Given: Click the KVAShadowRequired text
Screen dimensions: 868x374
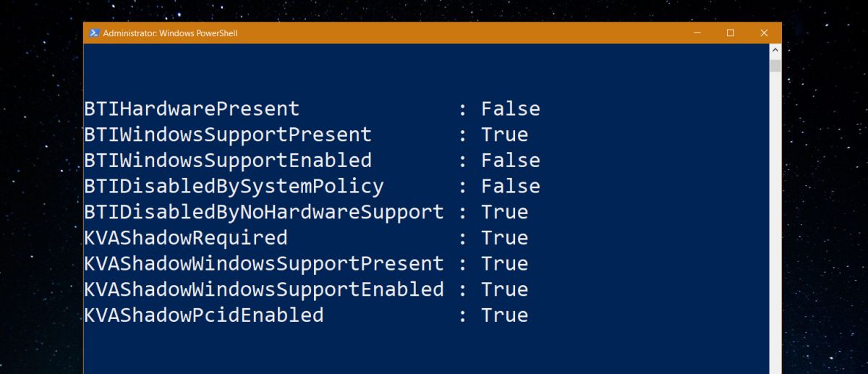Looking at the screenshot, I should 186,238.
